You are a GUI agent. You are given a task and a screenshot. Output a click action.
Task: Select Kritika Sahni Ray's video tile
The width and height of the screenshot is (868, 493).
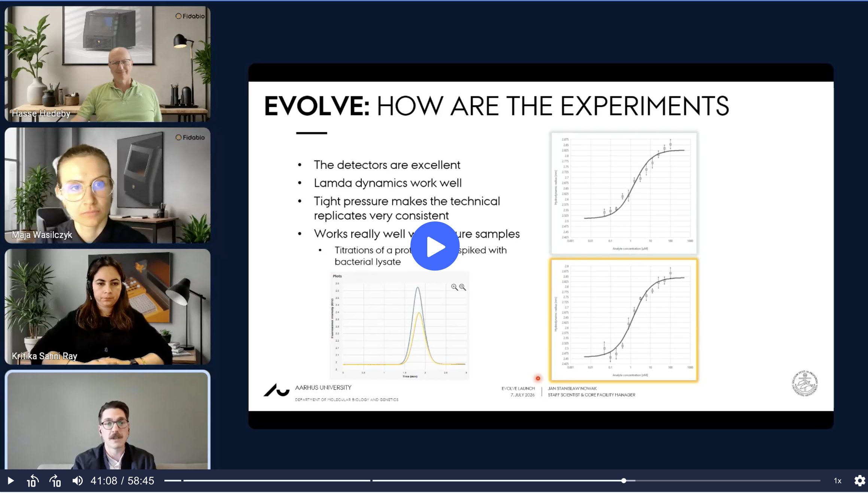(x=107, y=307)
